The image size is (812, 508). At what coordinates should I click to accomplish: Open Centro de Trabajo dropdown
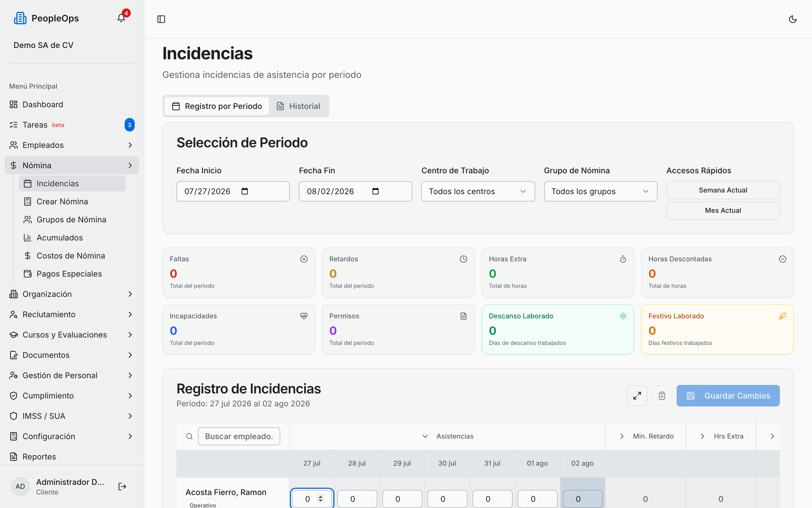tap(478, 191)
